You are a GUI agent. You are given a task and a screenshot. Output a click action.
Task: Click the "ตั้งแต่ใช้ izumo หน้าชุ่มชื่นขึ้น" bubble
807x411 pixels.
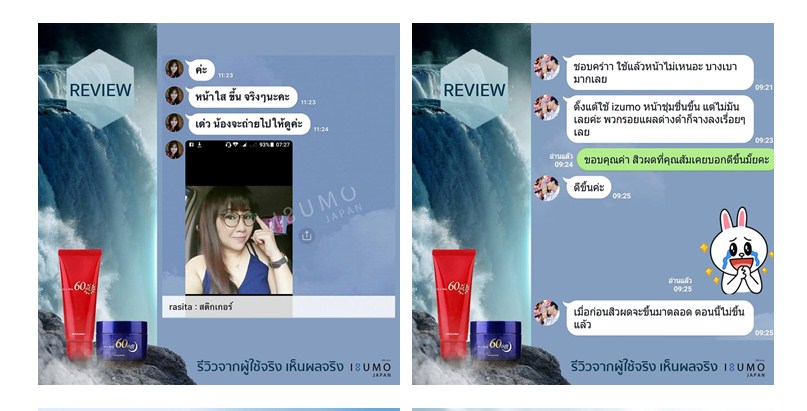[x=657, y=119]
